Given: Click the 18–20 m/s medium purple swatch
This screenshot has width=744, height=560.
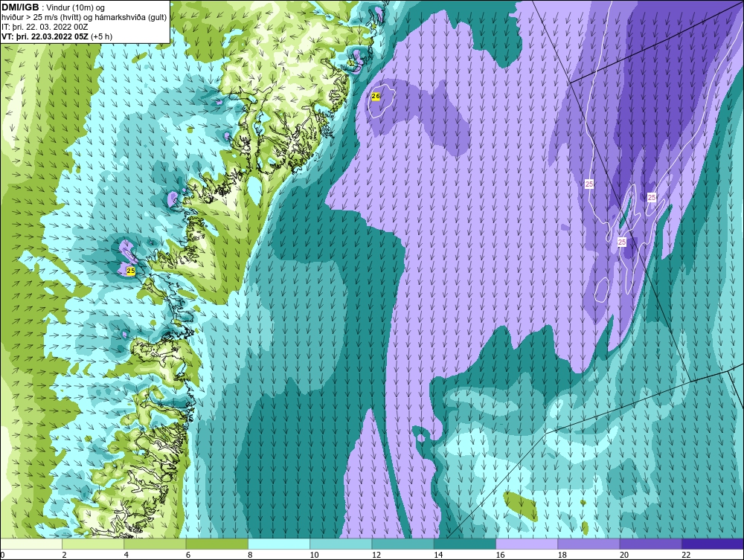Looking at the screenshot, I should 589,544.
